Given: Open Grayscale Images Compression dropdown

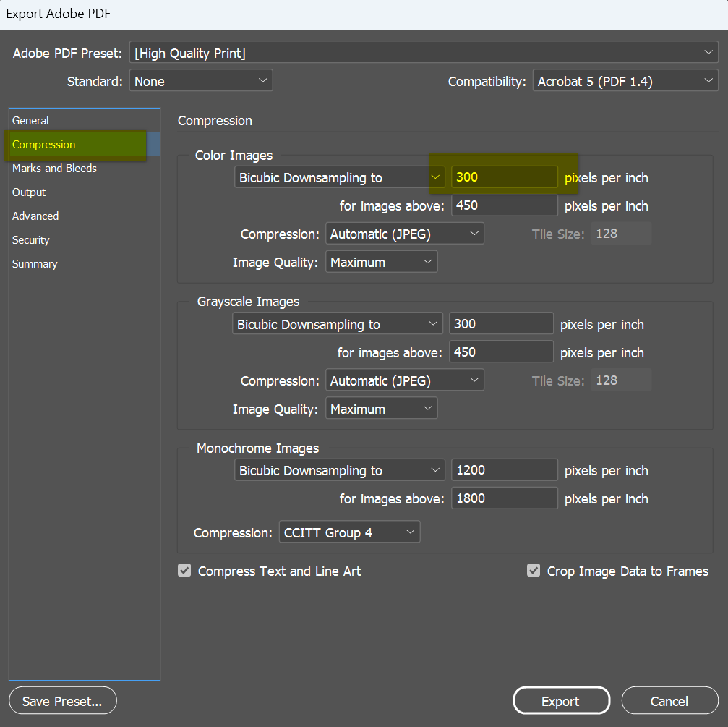Looking at the screenshot, I should (404, 380).
